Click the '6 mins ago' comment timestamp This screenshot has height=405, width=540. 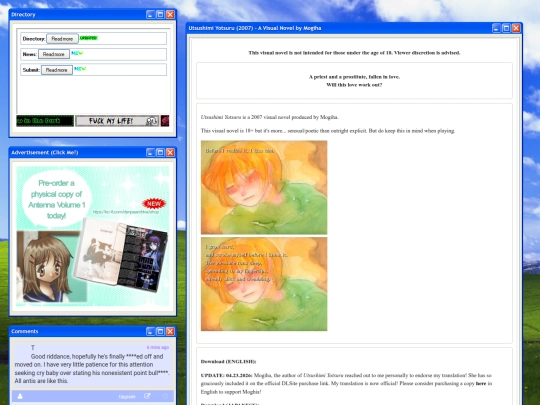(158, 347)
